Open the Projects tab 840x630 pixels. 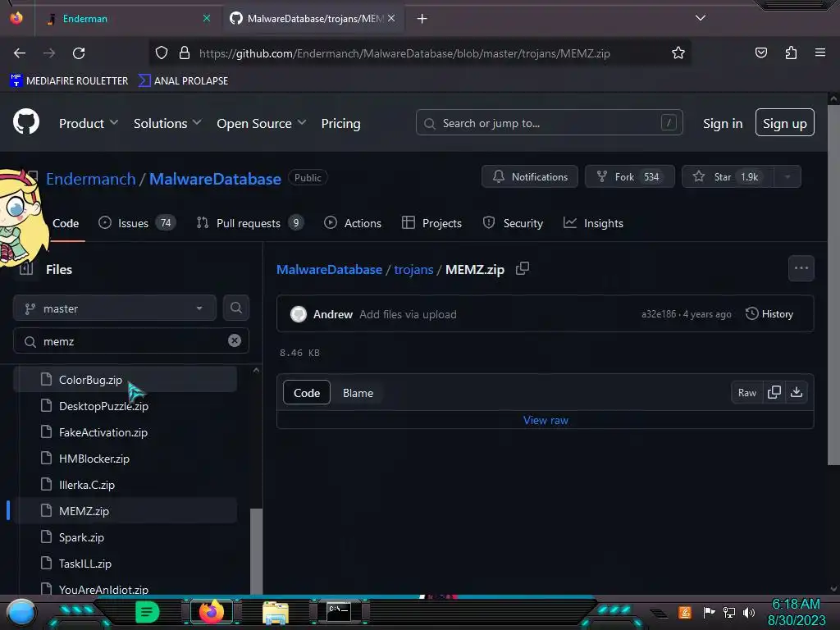click(x=431, y=223)
